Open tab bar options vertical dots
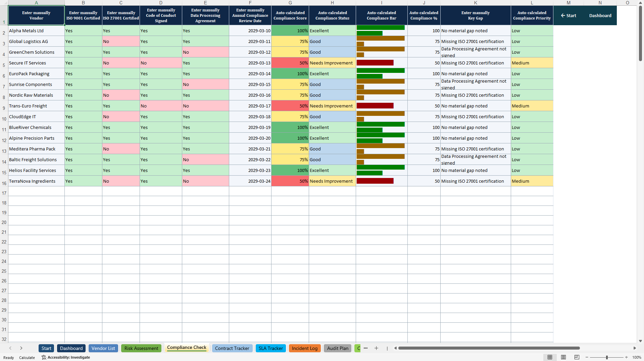 [x=387, y=348]
